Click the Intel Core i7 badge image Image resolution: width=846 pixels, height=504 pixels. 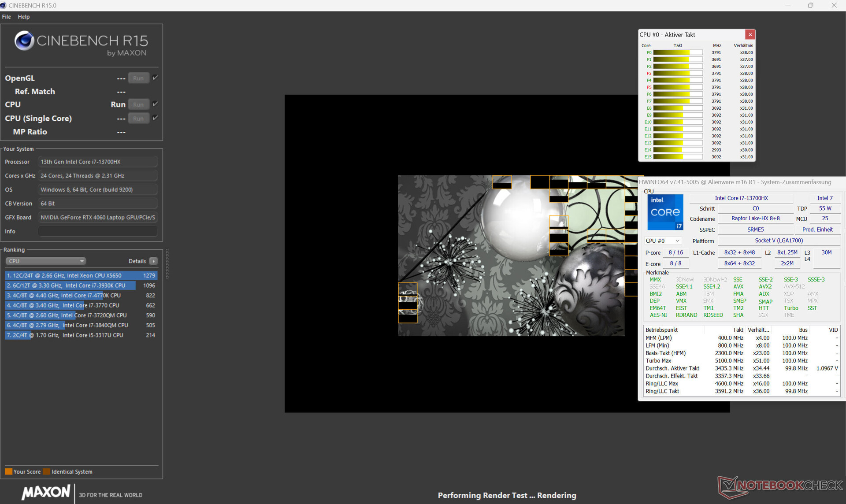[x=665, y=212]
